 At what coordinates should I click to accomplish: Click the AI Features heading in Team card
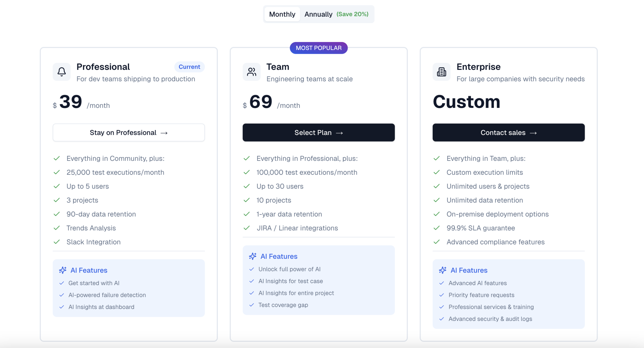[x=279, y=256]
